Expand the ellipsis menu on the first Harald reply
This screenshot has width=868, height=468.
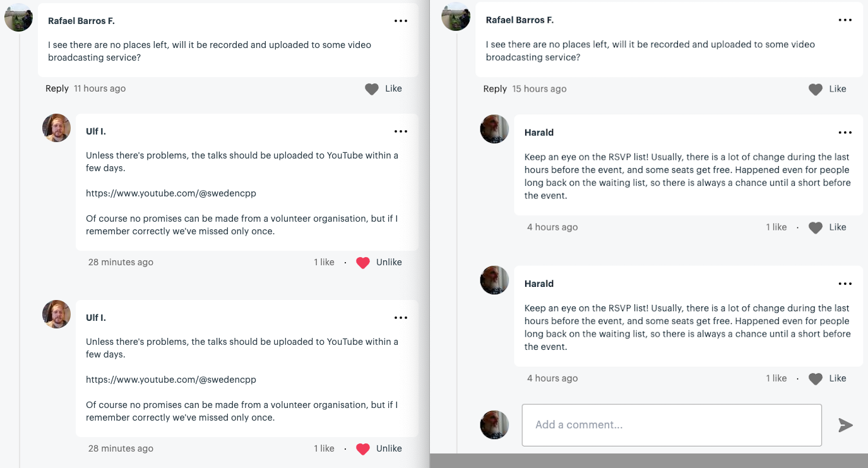click(845, 133)
